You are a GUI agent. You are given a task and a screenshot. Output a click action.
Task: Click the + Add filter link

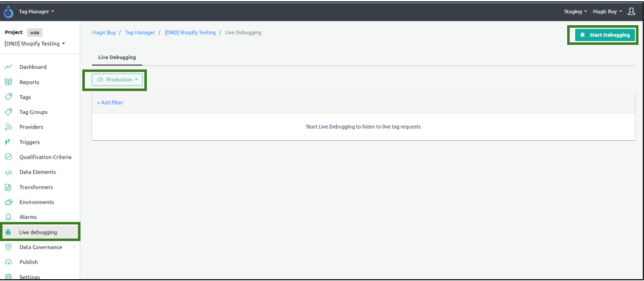(110, 103)
